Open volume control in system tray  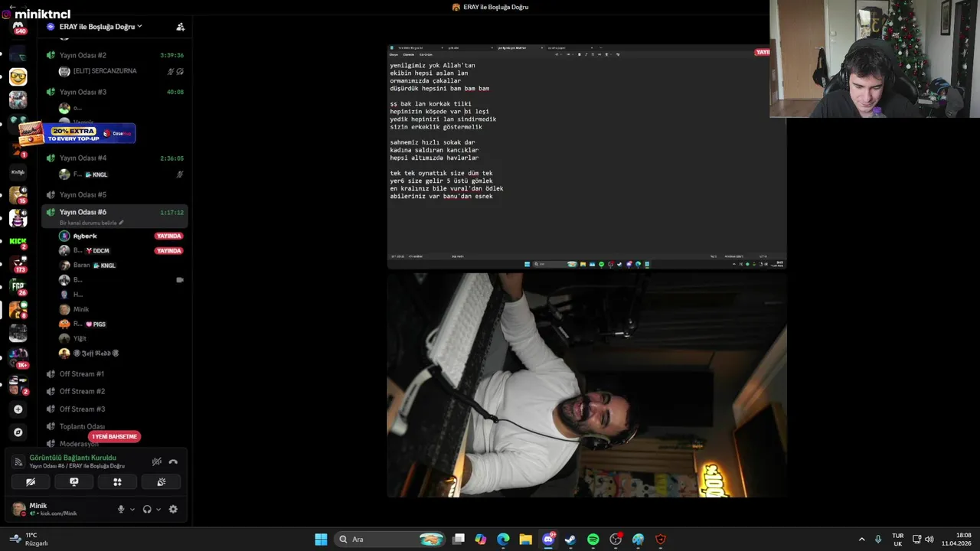click(x=929, y=540)
